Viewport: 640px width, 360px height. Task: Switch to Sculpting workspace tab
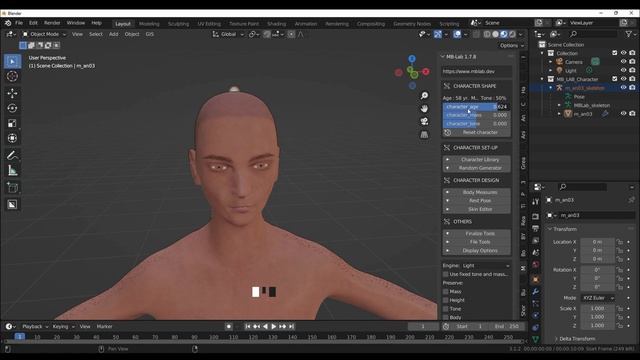pyautogui.click(x=178, y=24)
